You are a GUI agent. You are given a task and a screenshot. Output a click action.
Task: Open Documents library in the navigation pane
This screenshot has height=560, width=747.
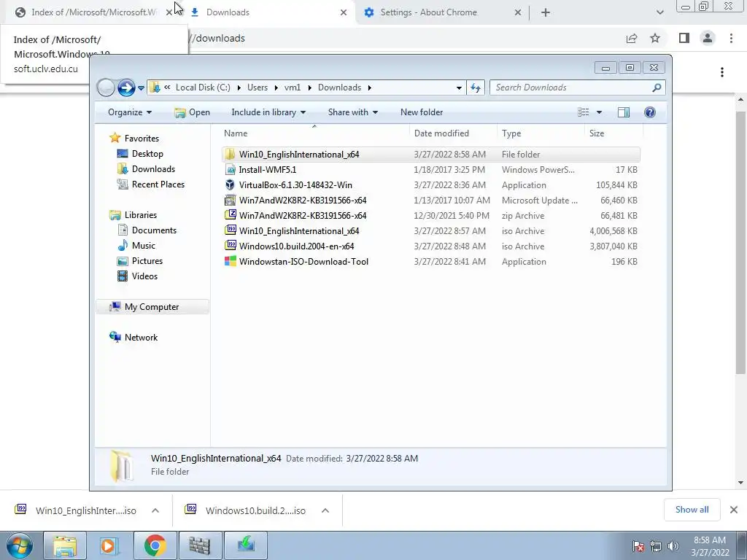pyautogui.click(x=154, y=230)
